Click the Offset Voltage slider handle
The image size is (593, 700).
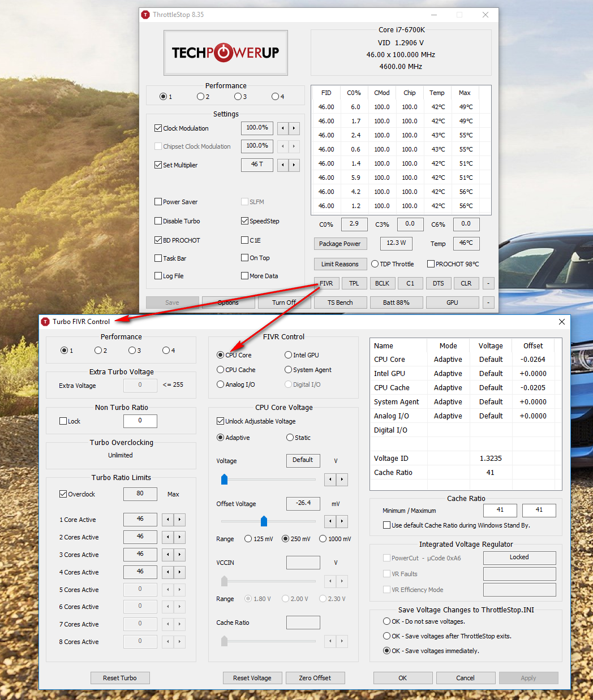click(264, 521)
